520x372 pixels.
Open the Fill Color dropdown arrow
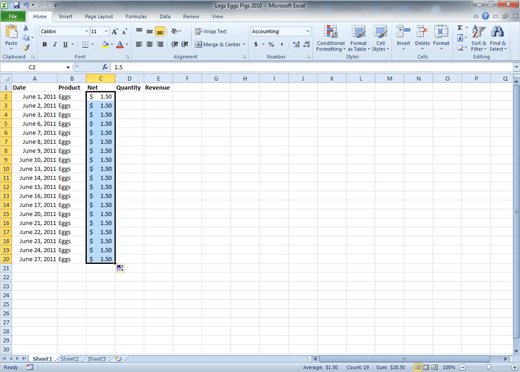(112, 44)
